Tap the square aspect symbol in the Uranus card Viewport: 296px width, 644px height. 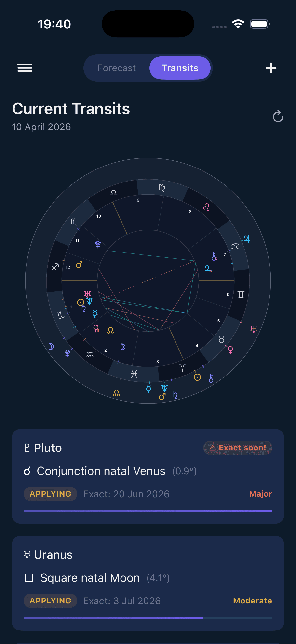(29, 578)
